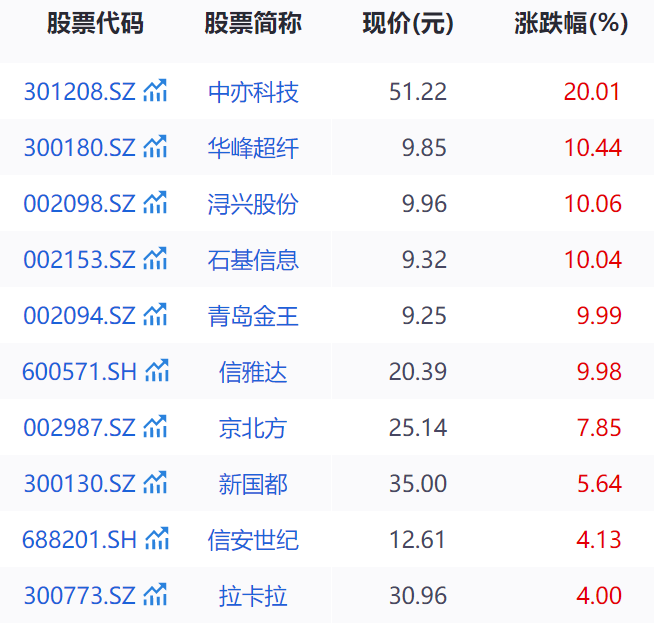Open stock code link 688201.SH

pyautogui.click(x=80, y=540)
